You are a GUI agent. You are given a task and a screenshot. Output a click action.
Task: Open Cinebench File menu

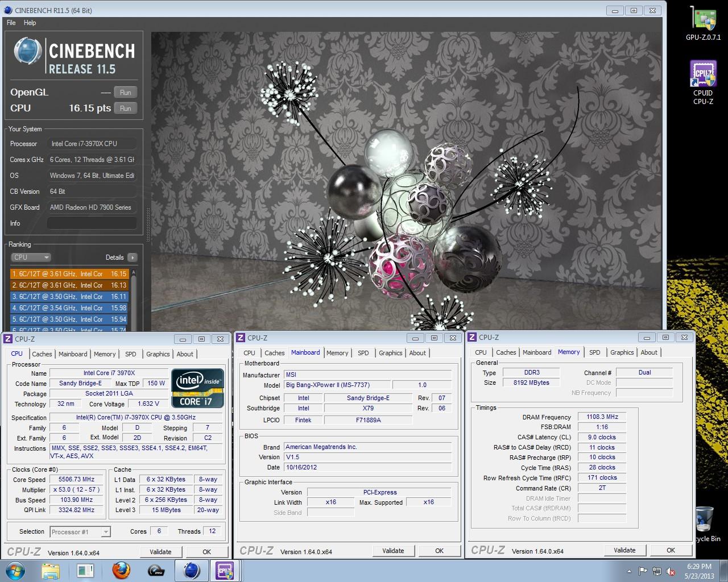(x=11, y=23)
